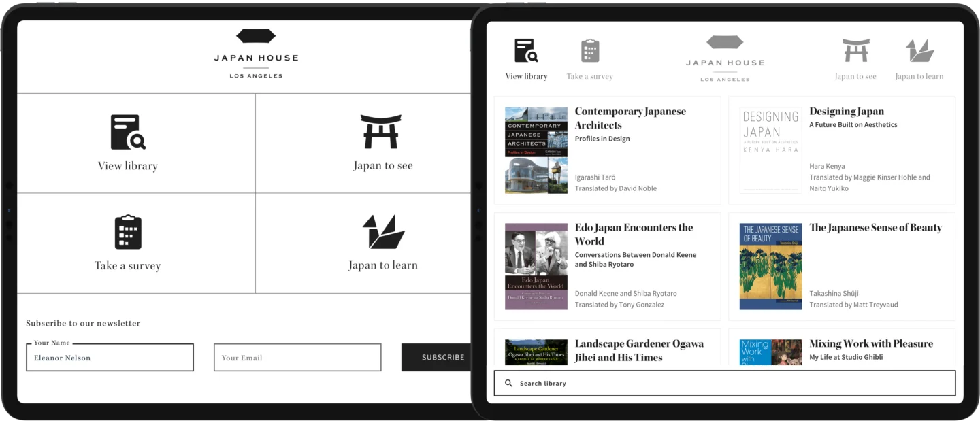Viewport: 980px width, 423px height.
Task: Click the title "The Japanese Sense of Beauty"
Action: tap(875, 228)
